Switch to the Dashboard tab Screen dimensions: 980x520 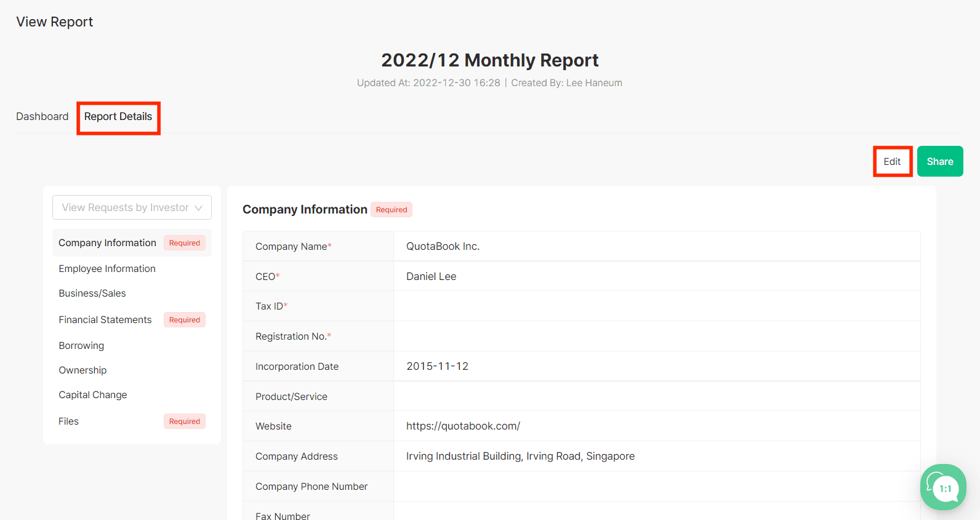[x=42, y=116]
